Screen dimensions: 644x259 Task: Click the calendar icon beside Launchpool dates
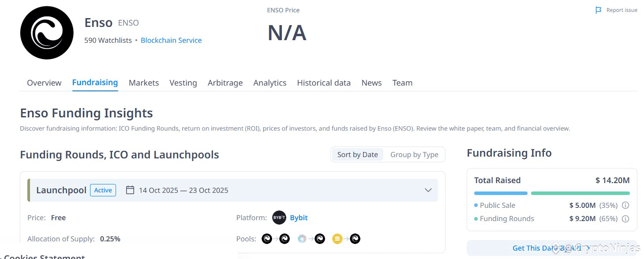[x=130, y=190]
